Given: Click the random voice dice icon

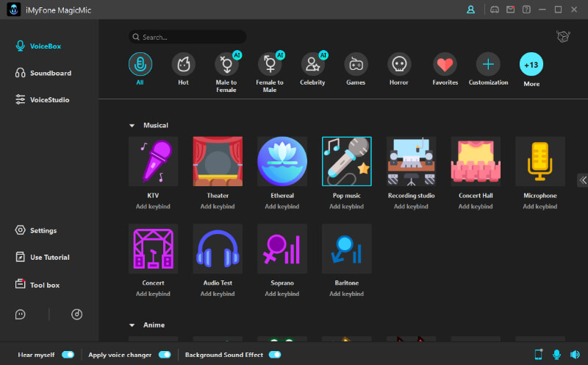Looking at the screenshot, I should 563,36.
